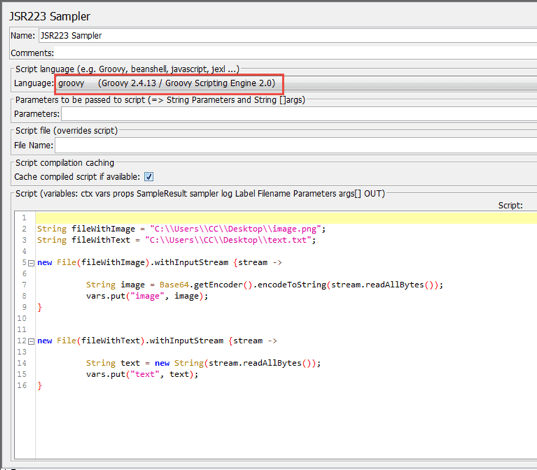Click line number 16 in gutter
537x470 pixels.
(x=22, y=385)
